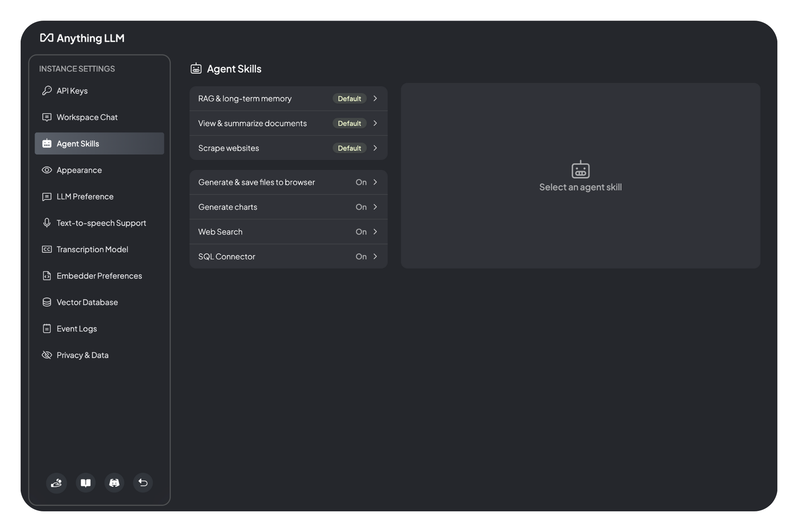Open Appearance settings

point(99,170)
